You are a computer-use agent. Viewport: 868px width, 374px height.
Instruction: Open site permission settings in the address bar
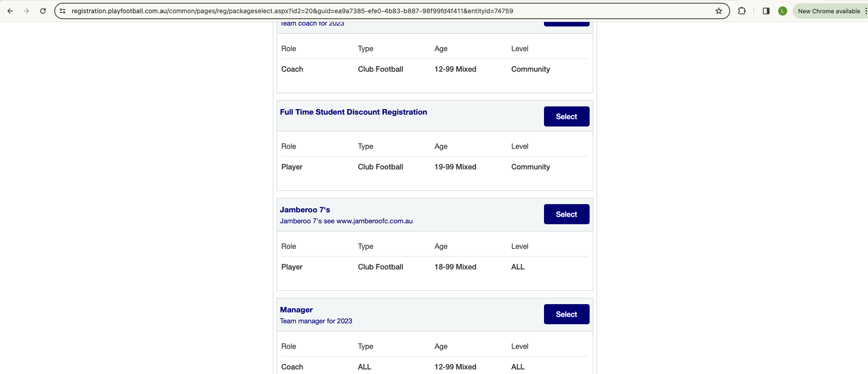point(62,11)
